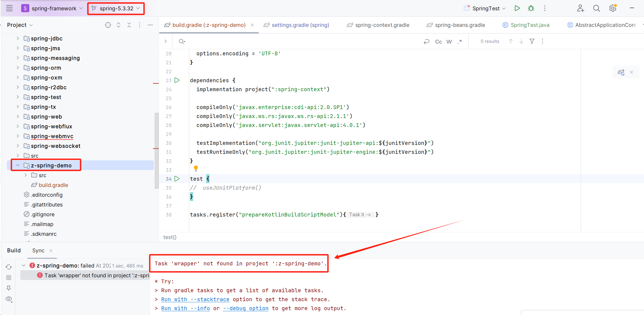The image size is (644, 315).
Task: Stop the build process
Action: point(9,278)
